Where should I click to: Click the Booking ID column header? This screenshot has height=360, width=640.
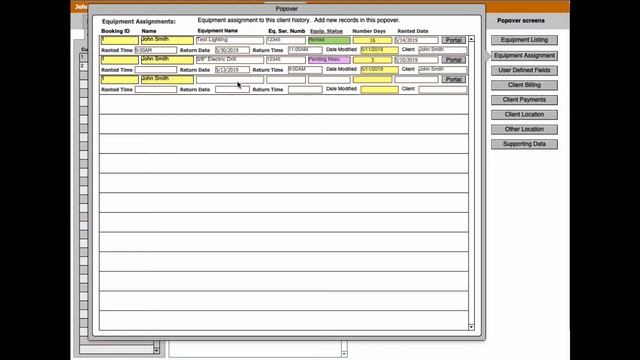pos(116,31)
